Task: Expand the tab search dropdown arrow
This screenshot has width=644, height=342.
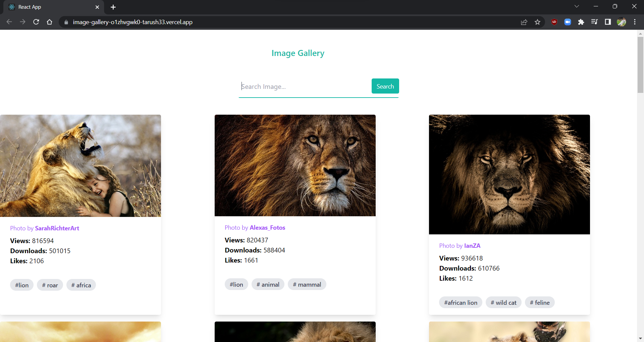Action: pos(577,6)
